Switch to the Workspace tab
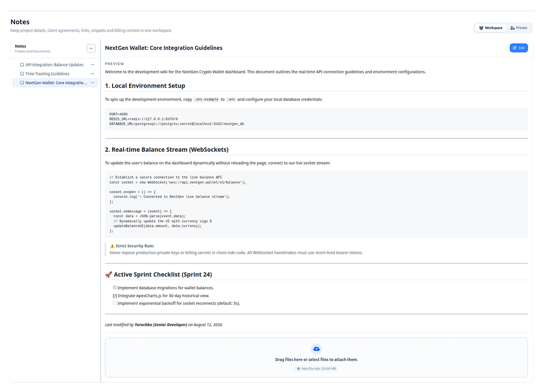 point(491,28)
